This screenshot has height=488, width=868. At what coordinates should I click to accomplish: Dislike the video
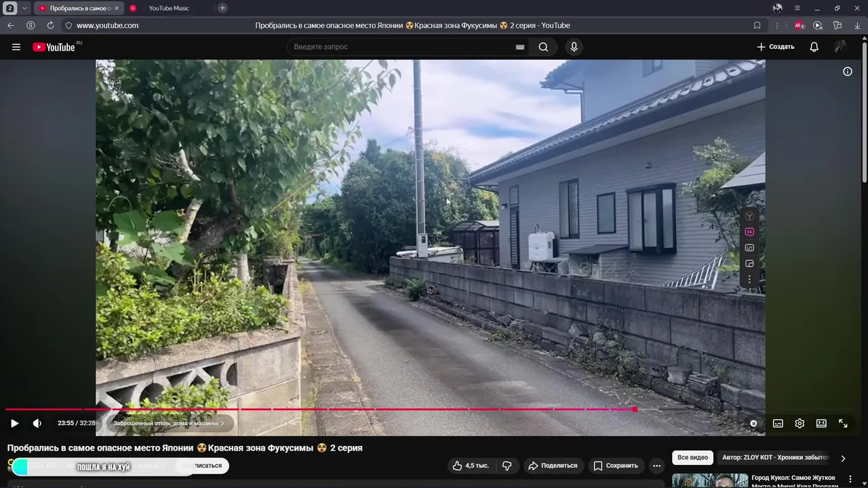(507, 466)
